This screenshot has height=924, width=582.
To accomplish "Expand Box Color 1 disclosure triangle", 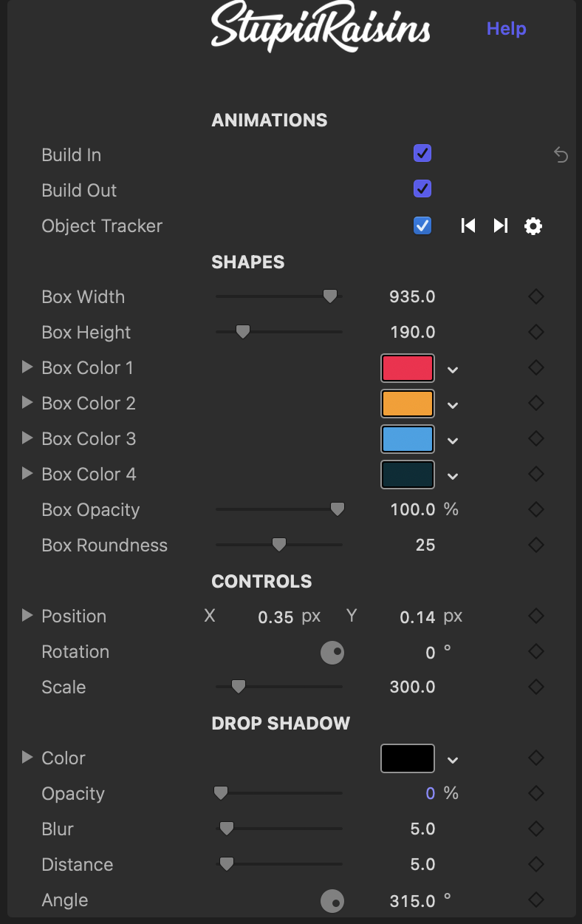I will click(27, 367).
